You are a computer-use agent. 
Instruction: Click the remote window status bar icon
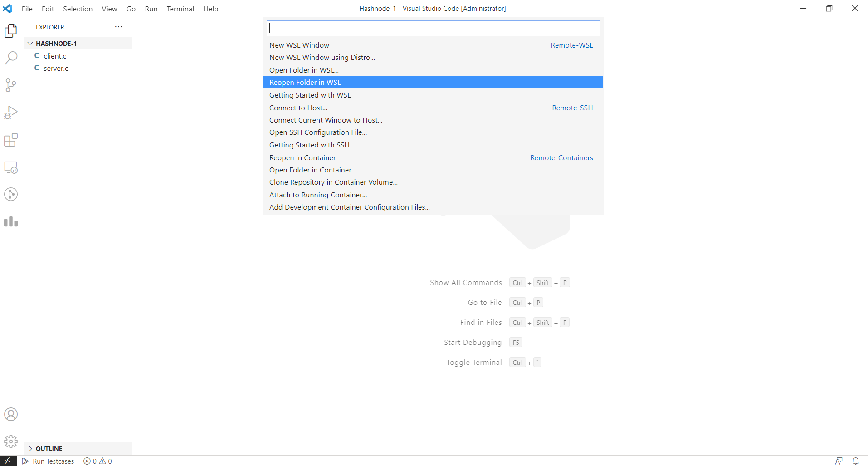tap(8, 461)
